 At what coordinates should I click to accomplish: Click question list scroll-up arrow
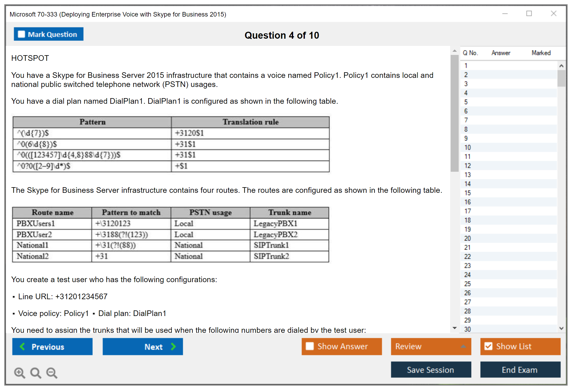(x=561, y=66)
